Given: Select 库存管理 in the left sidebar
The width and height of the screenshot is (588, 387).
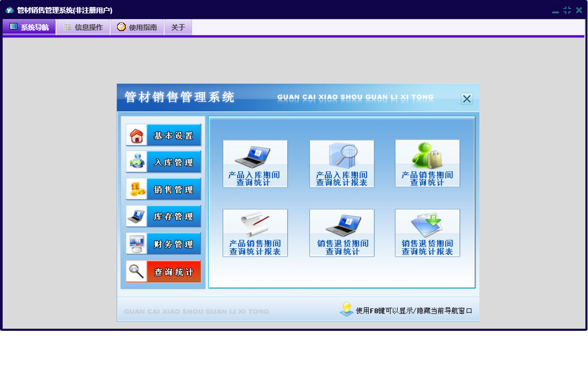Looking at the screenshot, I should 173,217.
